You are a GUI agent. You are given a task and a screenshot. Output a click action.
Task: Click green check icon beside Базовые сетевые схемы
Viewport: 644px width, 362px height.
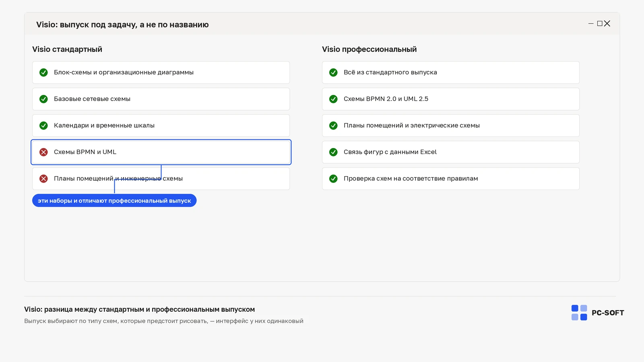tap(43, 99)
